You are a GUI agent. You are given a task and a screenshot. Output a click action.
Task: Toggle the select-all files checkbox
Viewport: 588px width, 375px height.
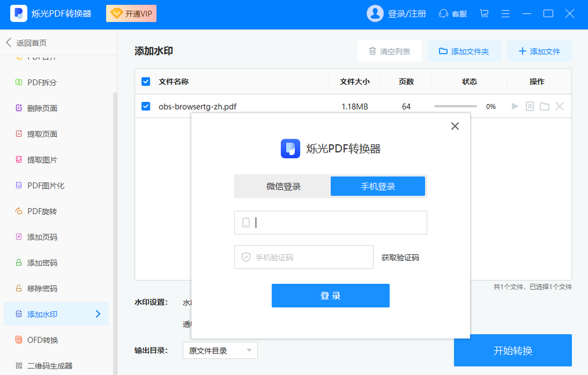tap(146, 81)
